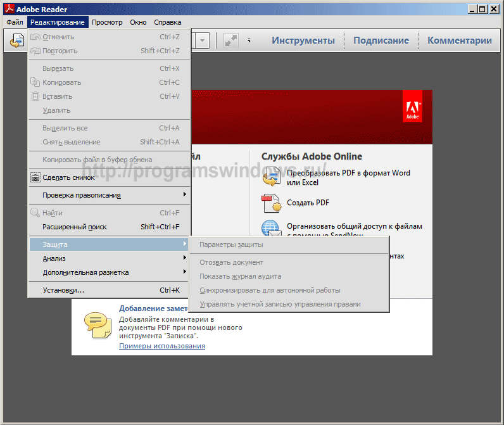Click the globe file sharing icon
504x425 pixels.
click(271, 229)
